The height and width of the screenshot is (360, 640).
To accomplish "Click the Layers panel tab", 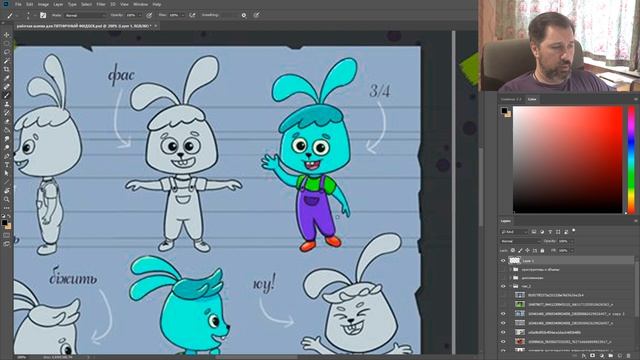I will (506, 221).
